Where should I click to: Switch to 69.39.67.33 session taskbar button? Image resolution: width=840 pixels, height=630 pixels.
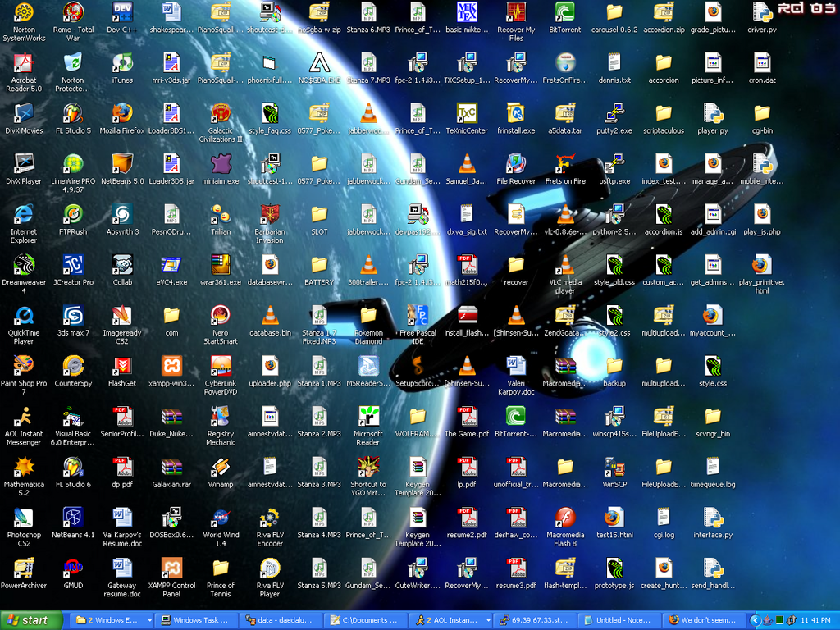pos(536,620)
